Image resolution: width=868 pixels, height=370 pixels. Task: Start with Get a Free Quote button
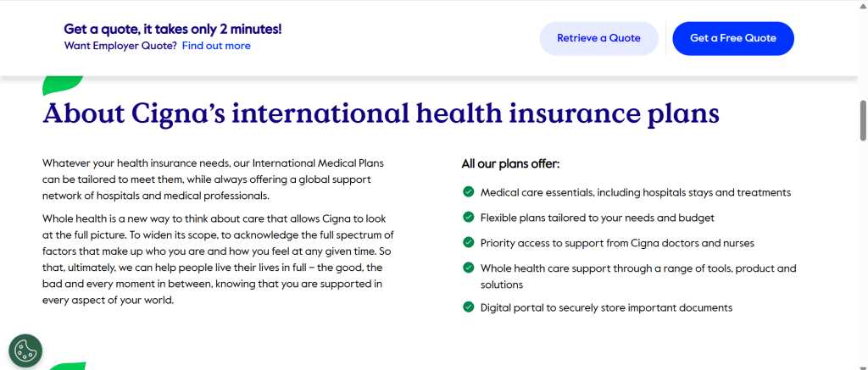click(732, 38)
